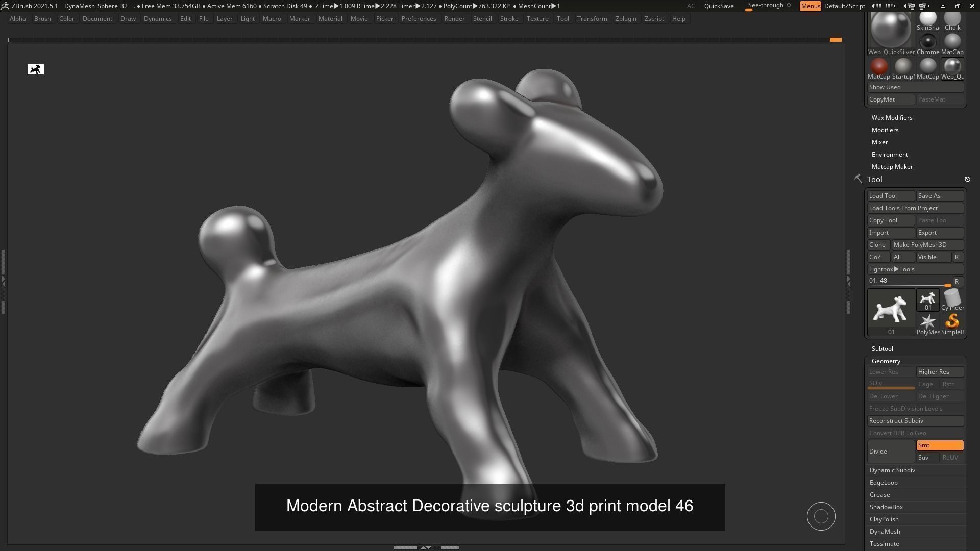The width and height of the screenshot is (980, 551).
Task: Click the hide-to-tray down-arrow icon in the title bar
Action: click(x=942, y=6)
